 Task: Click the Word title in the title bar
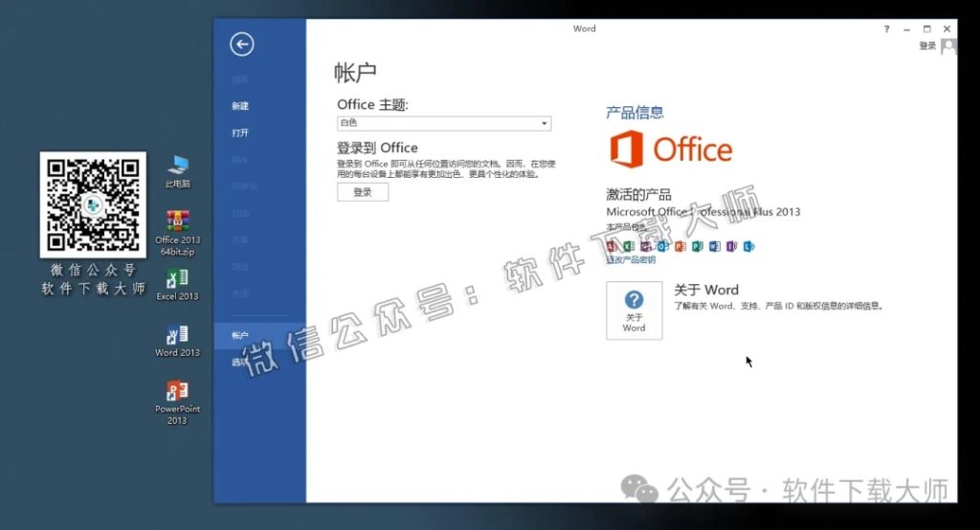(585, 29)
